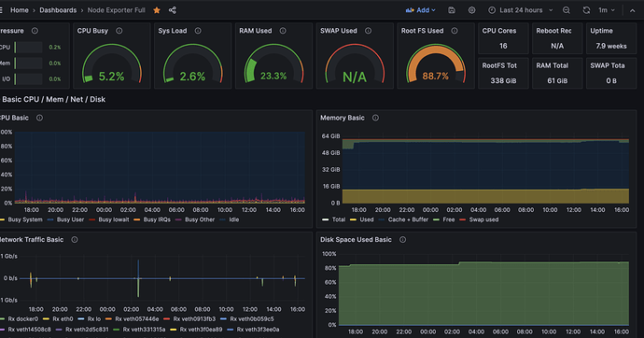Open the share dashboard icon

173,10
